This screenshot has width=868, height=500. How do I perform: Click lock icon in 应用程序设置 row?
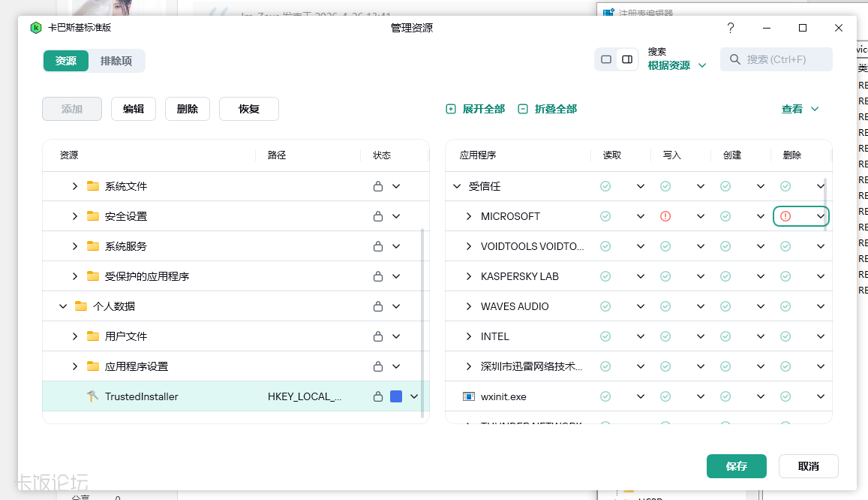[x=378, y=366]
